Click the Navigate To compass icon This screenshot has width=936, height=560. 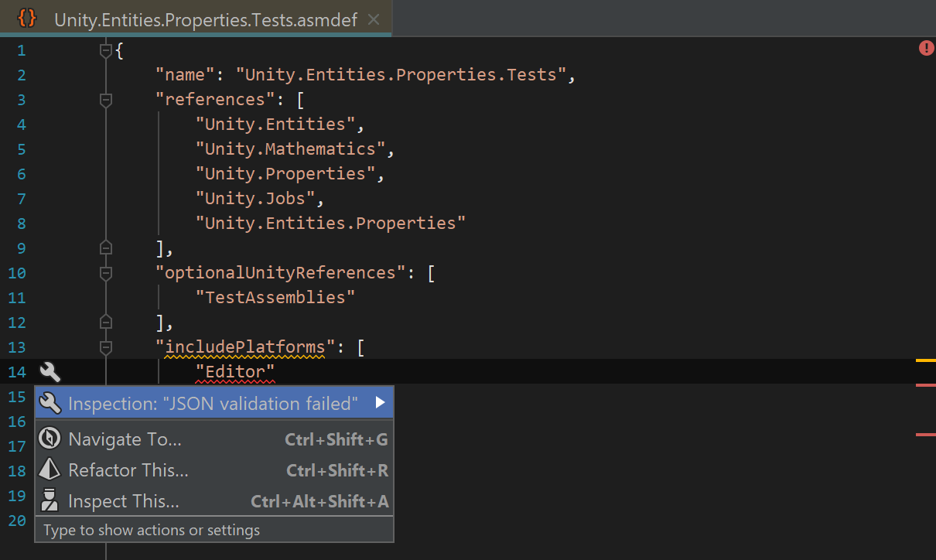click(50, 439)
